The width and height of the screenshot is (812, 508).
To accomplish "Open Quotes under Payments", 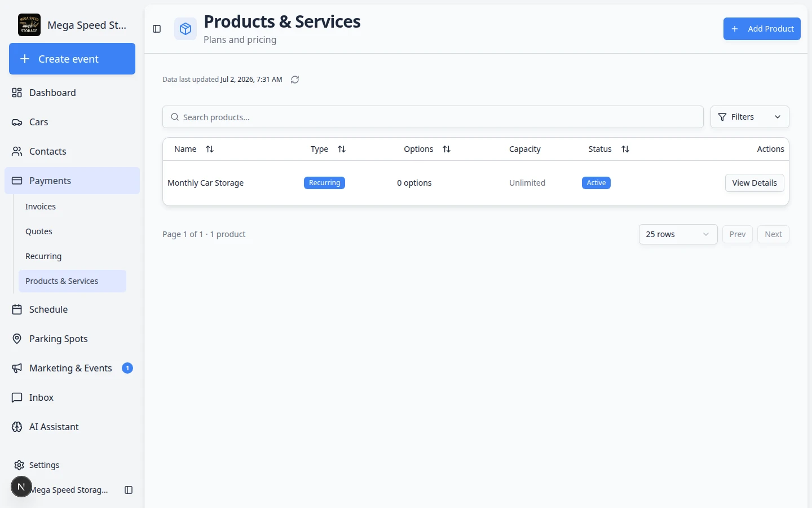I will [72, 231].
